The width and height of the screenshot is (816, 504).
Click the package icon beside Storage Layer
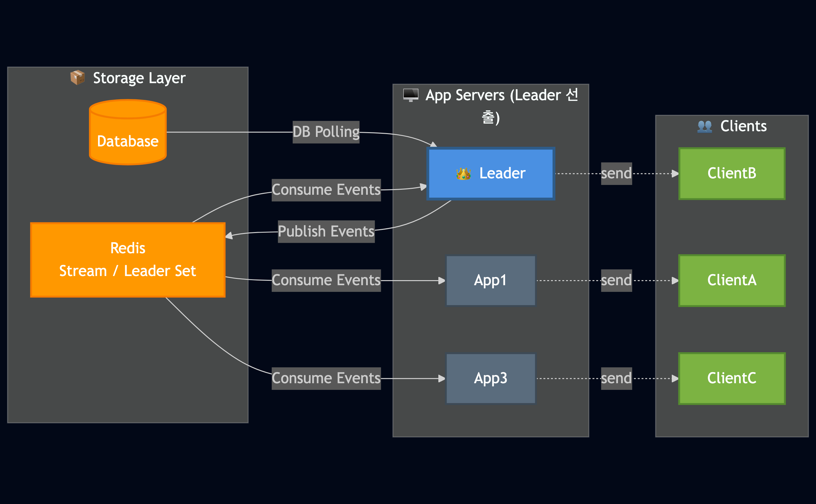point(77,77)
